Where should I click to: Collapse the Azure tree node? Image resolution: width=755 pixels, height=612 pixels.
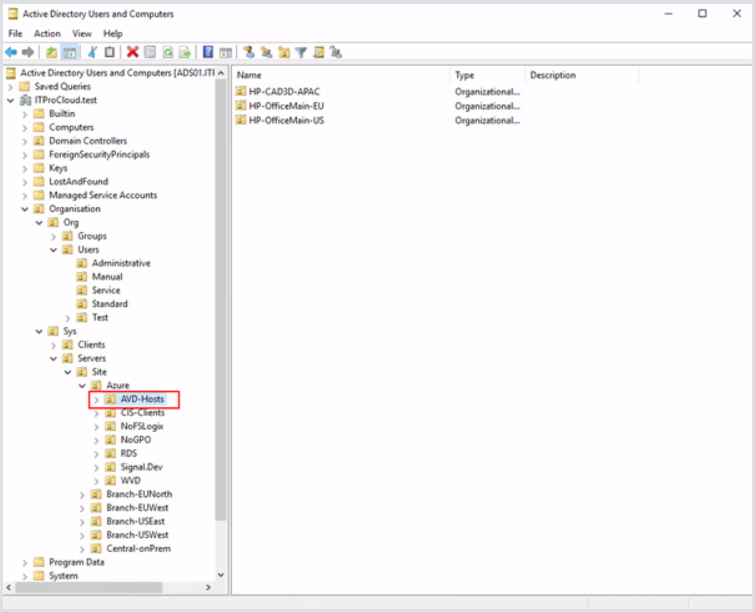point(83,385)
